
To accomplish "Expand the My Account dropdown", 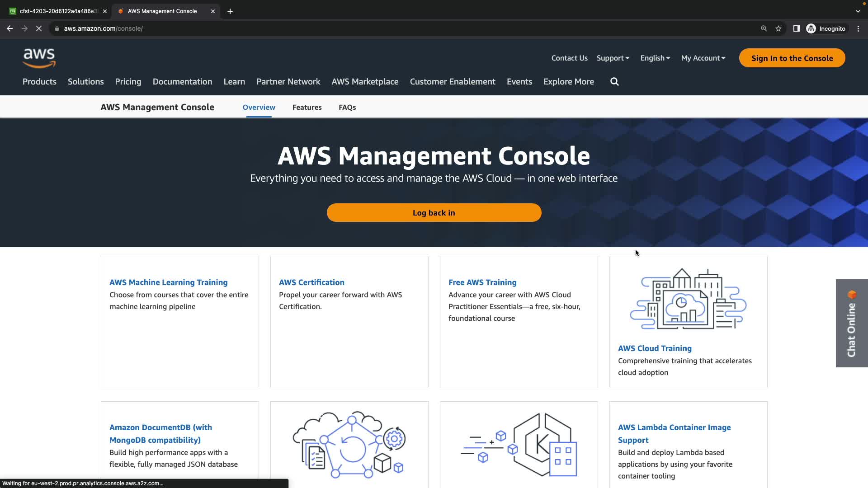I will [x=703, y=58].
